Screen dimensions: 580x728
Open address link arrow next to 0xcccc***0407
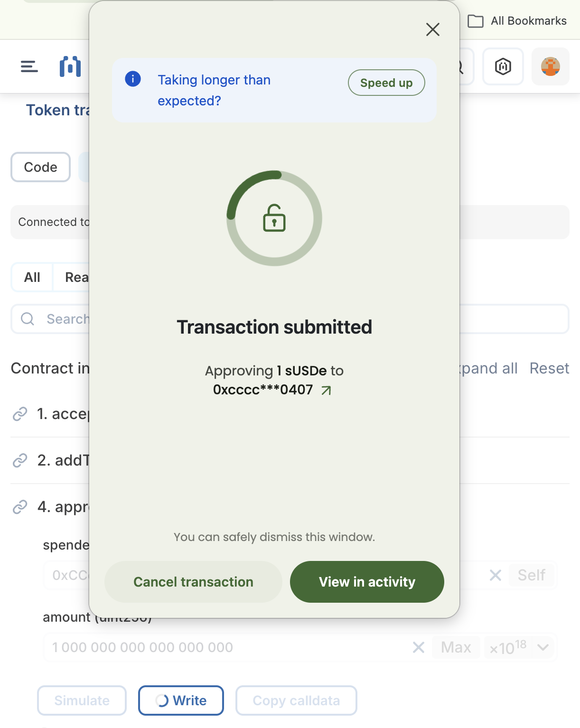[x=326, y=390]
